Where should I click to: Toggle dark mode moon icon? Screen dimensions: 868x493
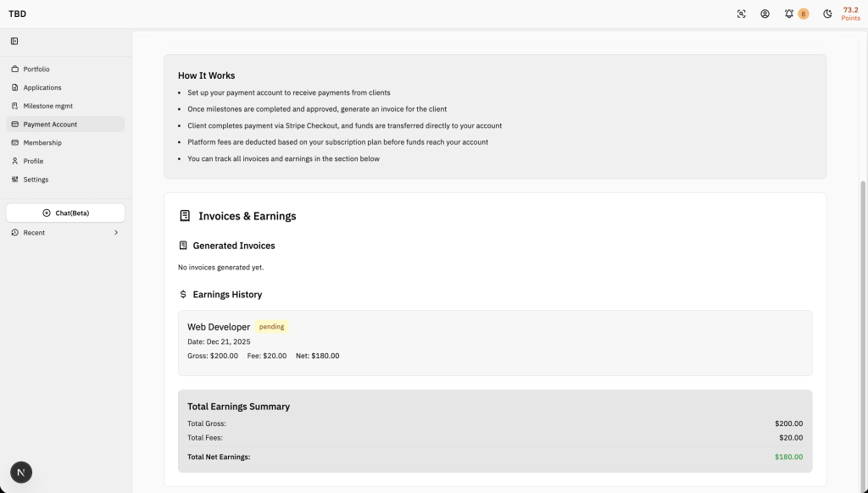[x=827, y=14]
